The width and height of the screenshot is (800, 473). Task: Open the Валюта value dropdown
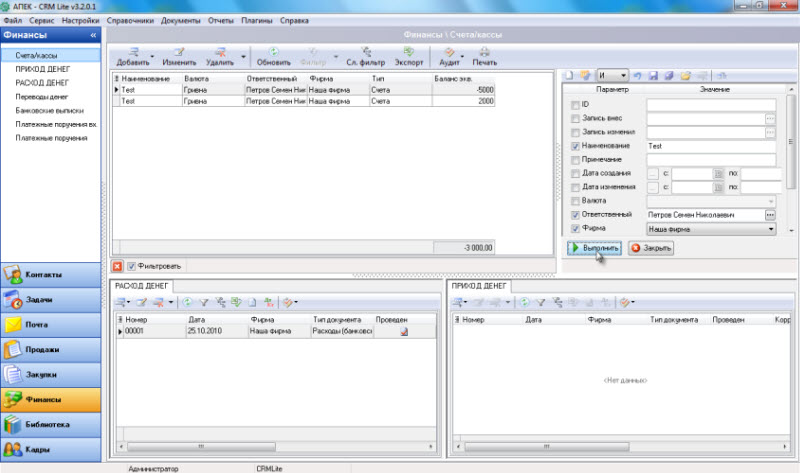(711, 201)
